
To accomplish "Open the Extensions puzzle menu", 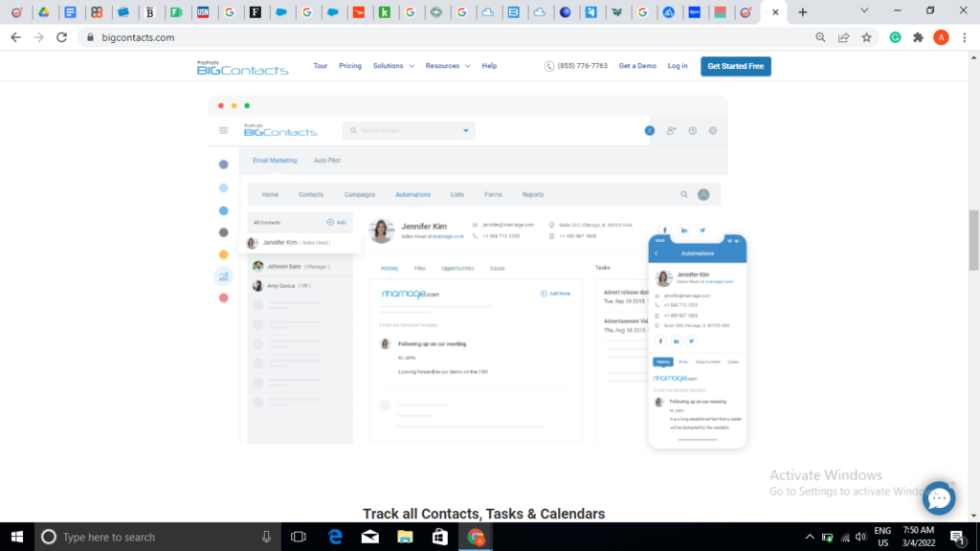I will [918, 37].
